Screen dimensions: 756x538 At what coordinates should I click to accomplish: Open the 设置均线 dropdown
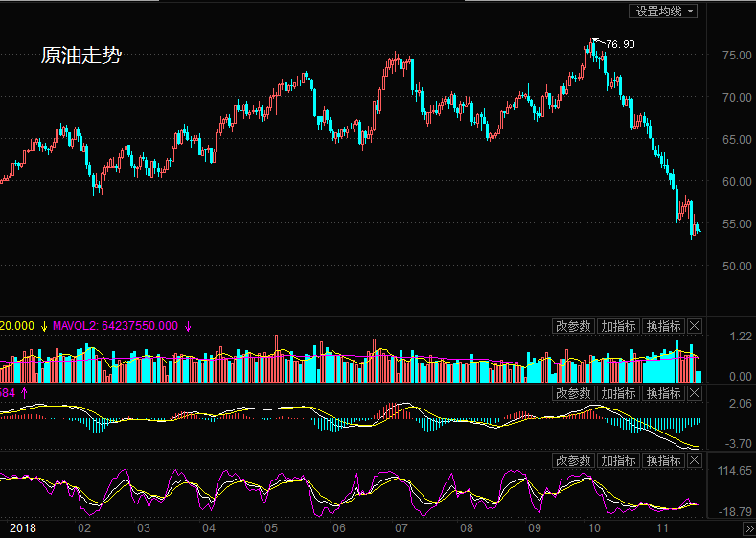tap(663, 12)
